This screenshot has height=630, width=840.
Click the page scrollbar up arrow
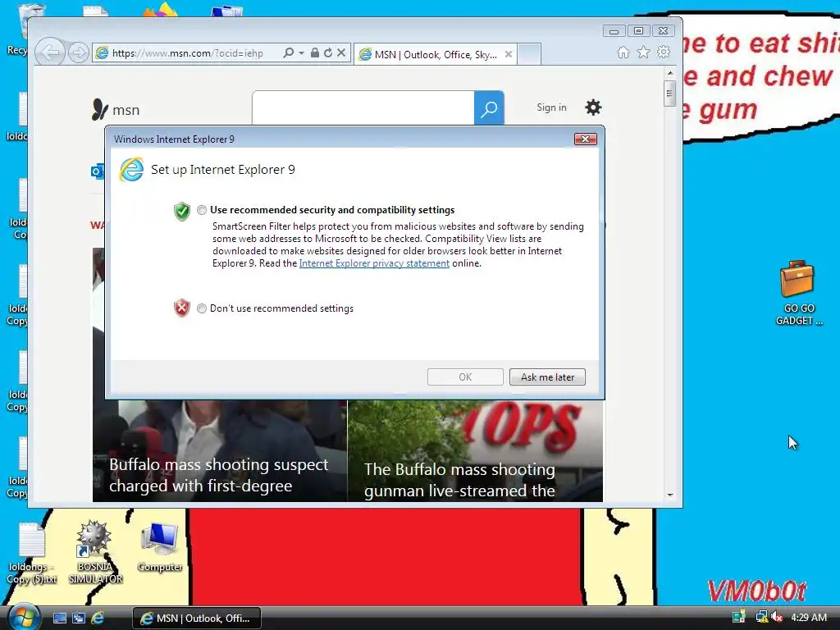(670, 73)
